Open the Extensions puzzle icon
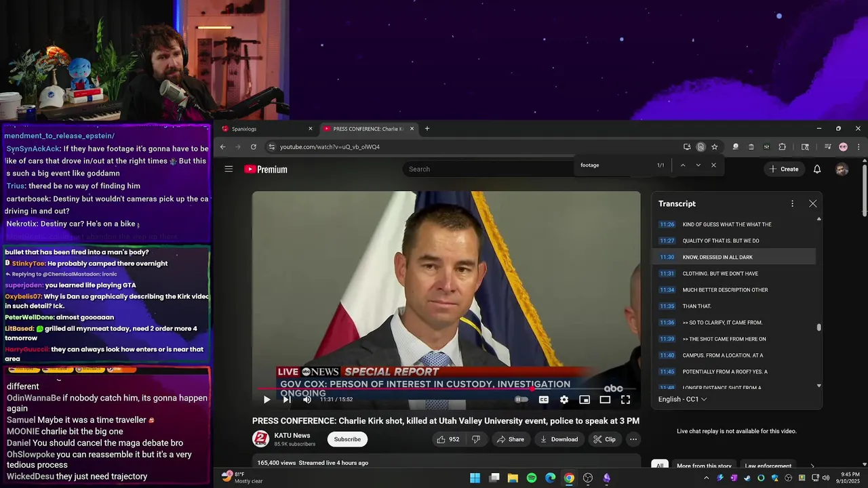 pos(782,147)
